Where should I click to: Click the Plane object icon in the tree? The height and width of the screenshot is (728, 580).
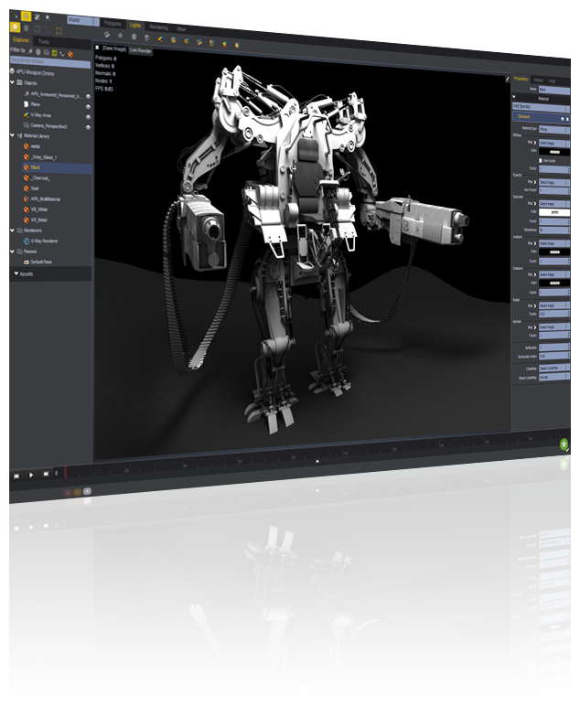coord(24,104)
